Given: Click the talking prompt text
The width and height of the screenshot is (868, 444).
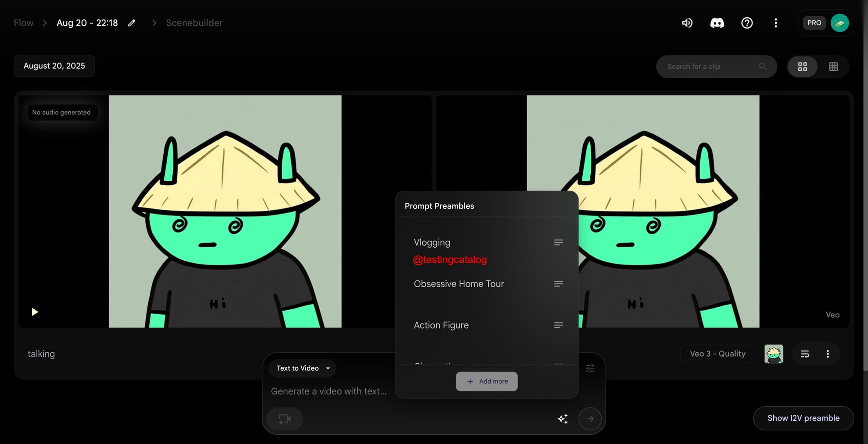Looking at the screenshot, I should (x=41, y=354).
